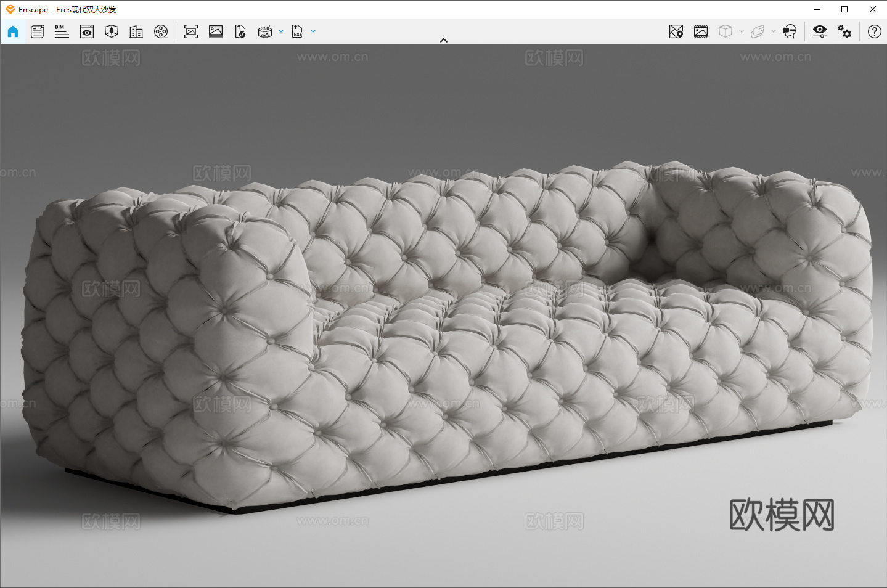Viewport: 887px width, 588px height.
Task: Open the annotations notes icon
Action: click(x=38, y=31)
